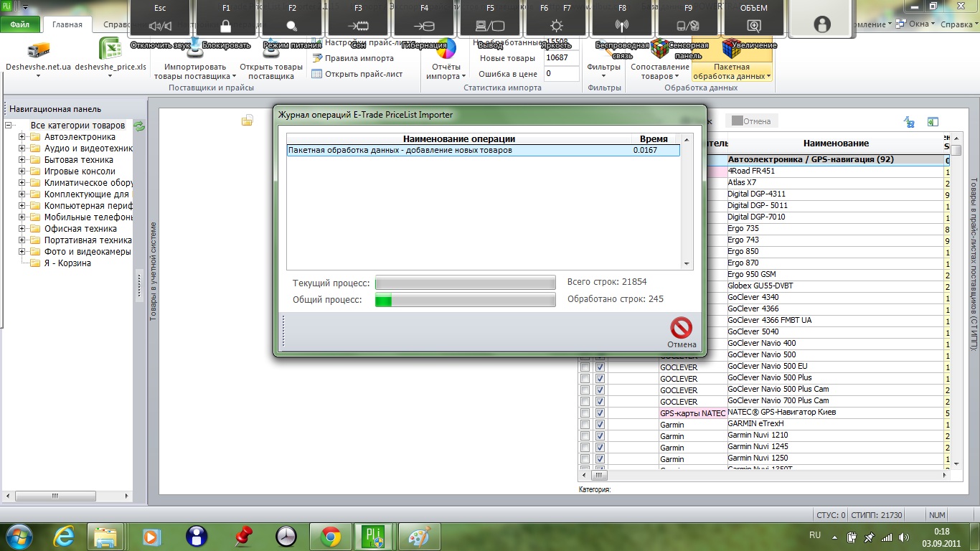Open the Импортировать товары поставщика dropdown
Image resolution: width=980 pixels, height=551 pixels.
(194, 60)
